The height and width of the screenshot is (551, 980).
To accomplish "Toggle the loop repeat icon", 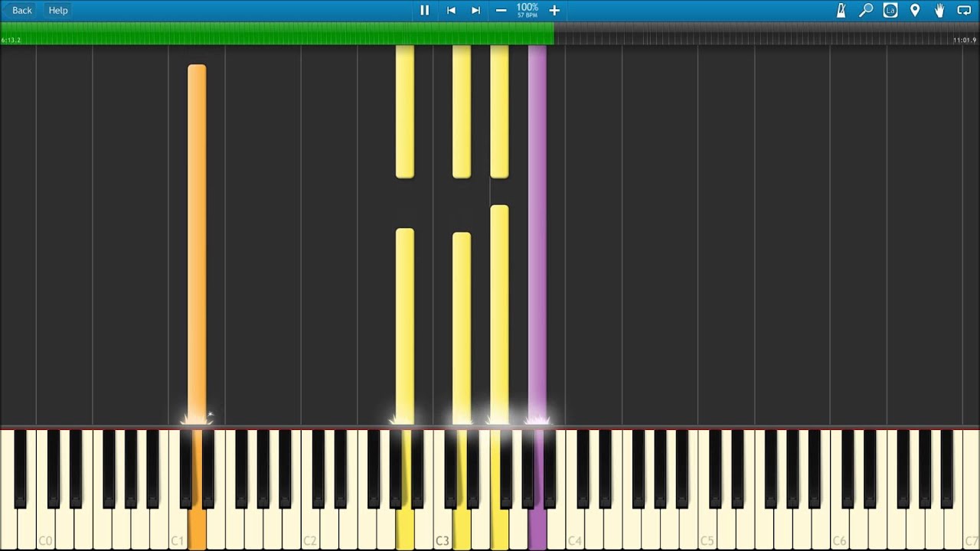I will point(964,10).
